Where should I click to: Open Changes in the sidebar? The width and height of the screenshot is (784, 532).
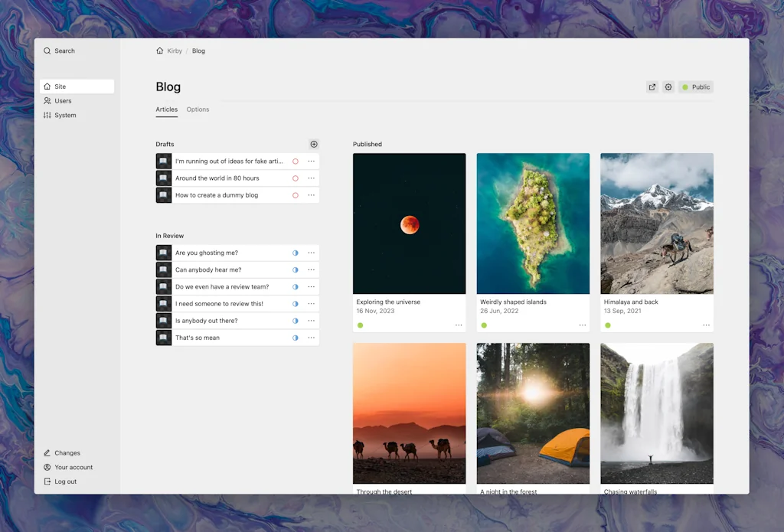point(67,453)
